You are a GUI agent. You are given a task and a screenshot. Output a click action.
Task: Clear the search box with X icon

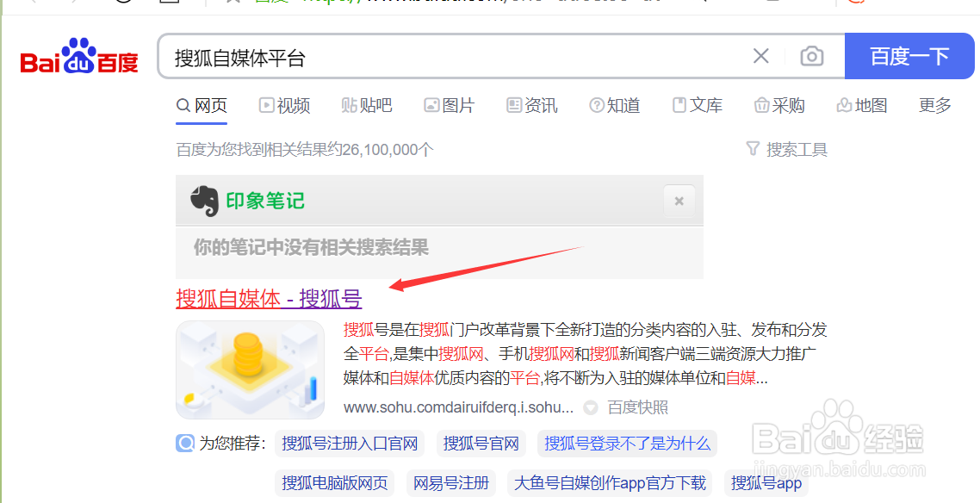[x=760, y=56]
